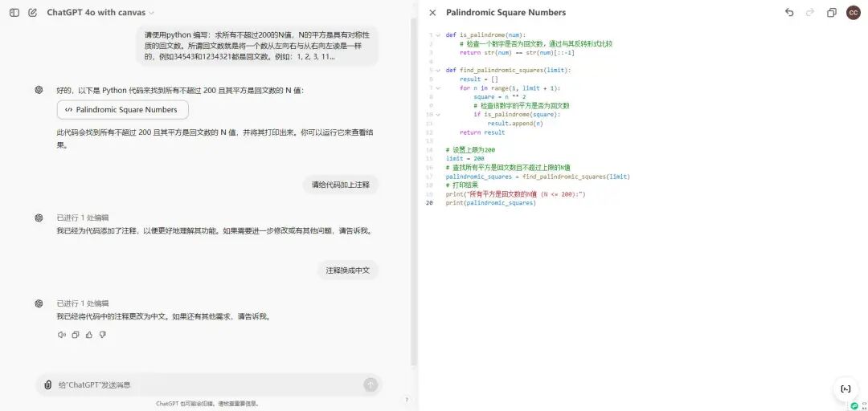Click the last '已进行 1 处编辑' label
The width and height of the screenshot is (868, 411).
tap(83, 303)
